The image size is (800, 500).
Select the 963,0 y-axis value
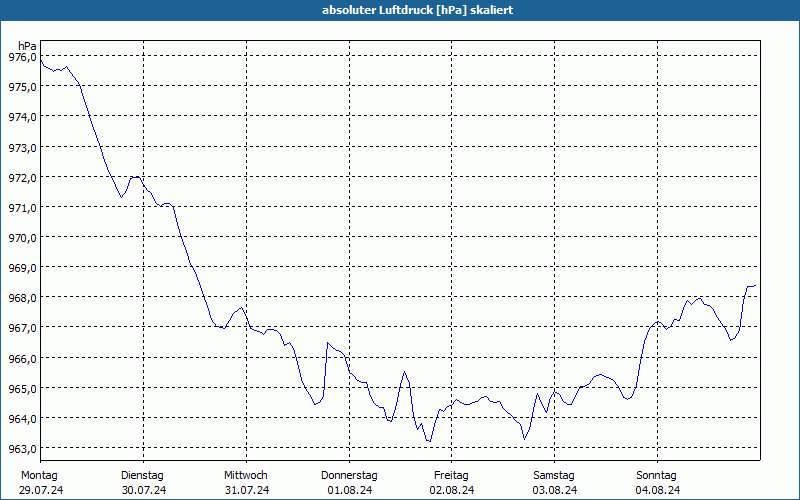pyautogui.click(x=23, y=449)
